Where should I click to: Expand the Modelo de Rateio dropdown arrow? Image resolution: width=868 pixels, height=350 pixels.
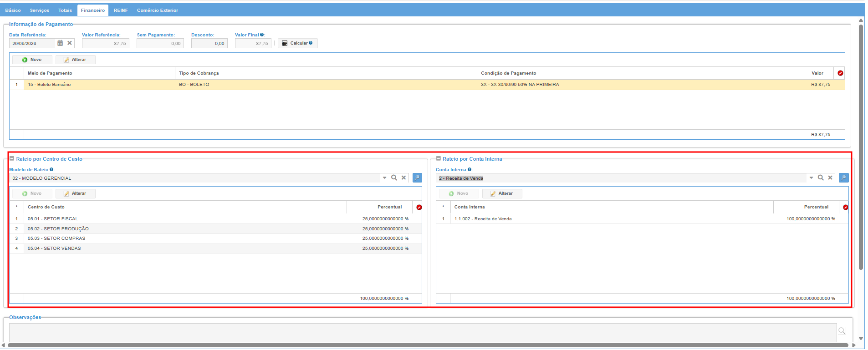click(385, 178)
